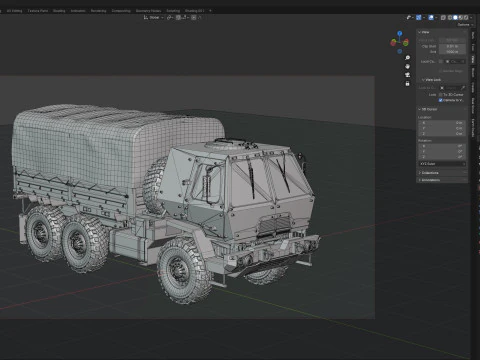Switch to UV Editing workspace tab
Screen dimensions: 480x360
click(14, 11)
